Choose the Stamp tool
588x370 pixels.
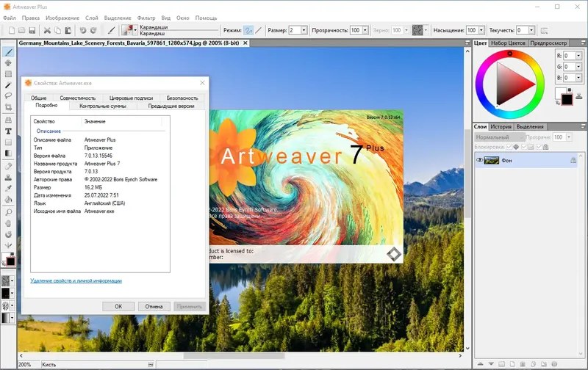[x=8, y=177]
